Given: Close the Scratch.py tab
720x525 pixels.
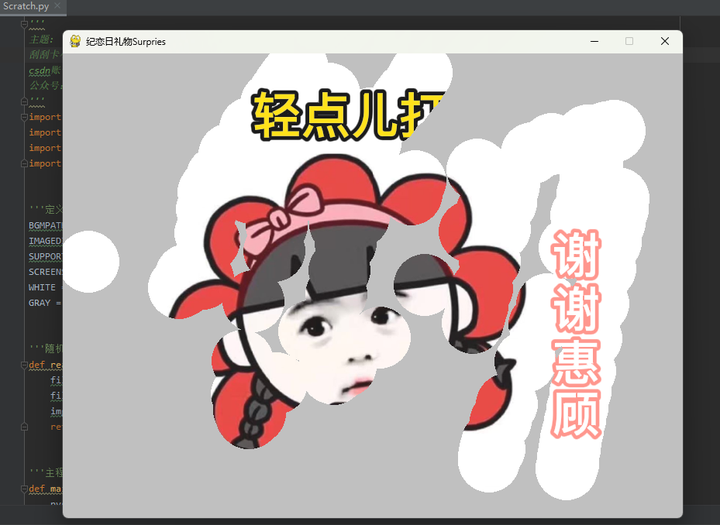Looking at the screenshot, I should [x=57, y=6].
